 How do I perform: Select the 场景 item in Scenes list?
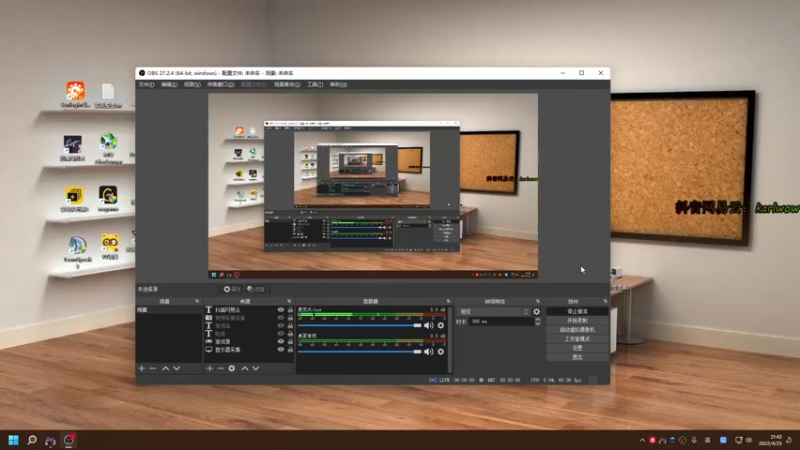(169, 310)
